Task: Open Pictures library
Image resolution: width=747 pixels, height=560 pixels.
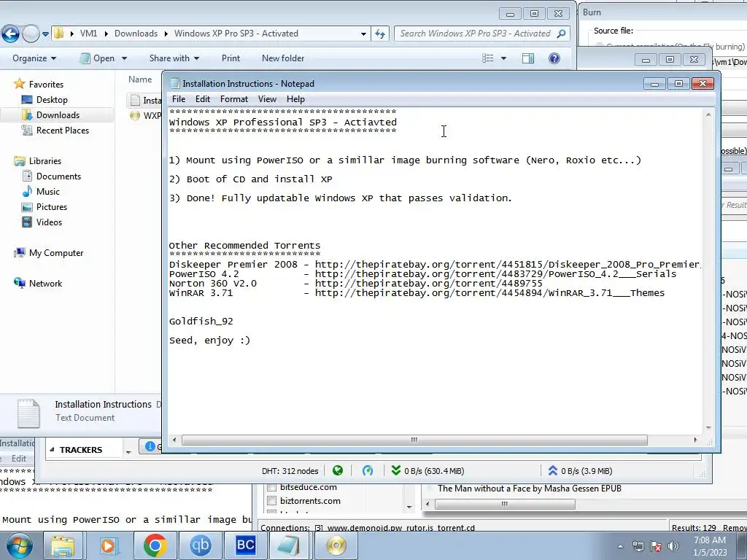Action: [x=52, y=206]
